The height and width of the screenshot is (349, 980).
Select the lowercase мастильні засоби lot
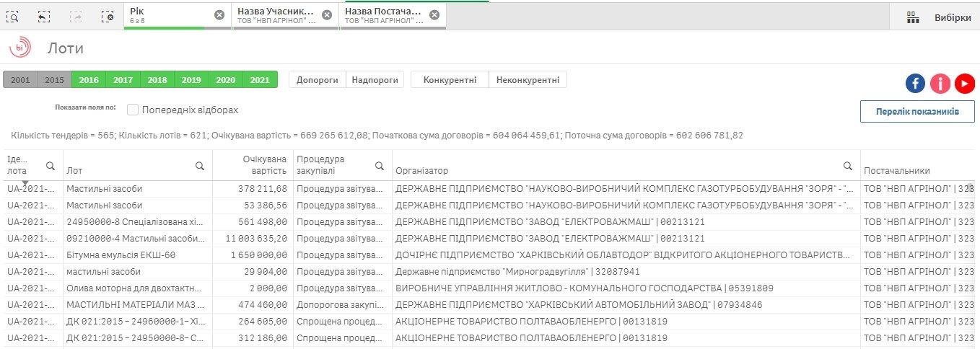[138, 272]
